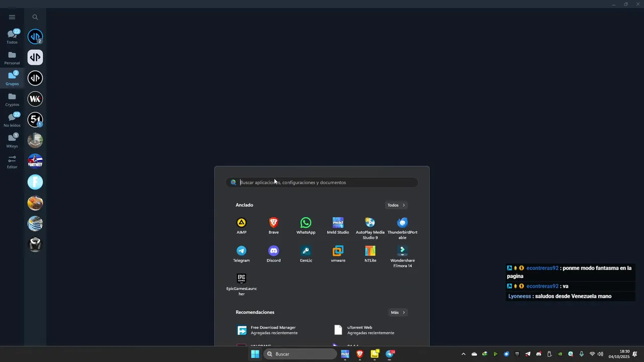Expand recommendations with Más button
This screenshot has height=362, width=644.
click(x=398, y=312)
